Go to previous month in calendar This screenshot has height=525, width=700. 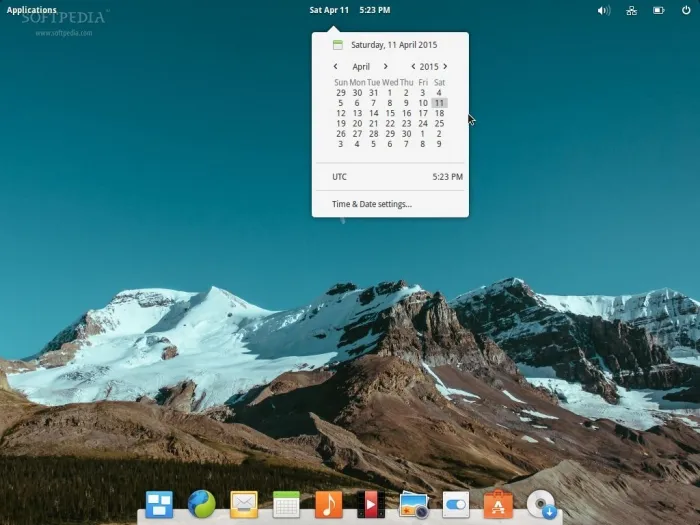coord(335,67)
